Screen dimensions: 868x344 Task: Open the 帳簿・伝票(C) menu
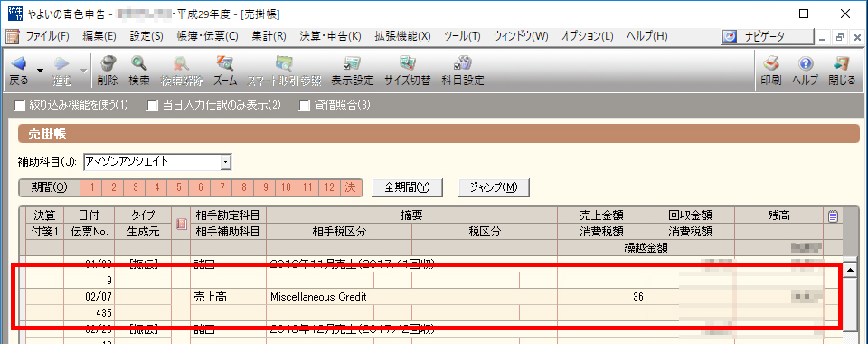point(207,36)
